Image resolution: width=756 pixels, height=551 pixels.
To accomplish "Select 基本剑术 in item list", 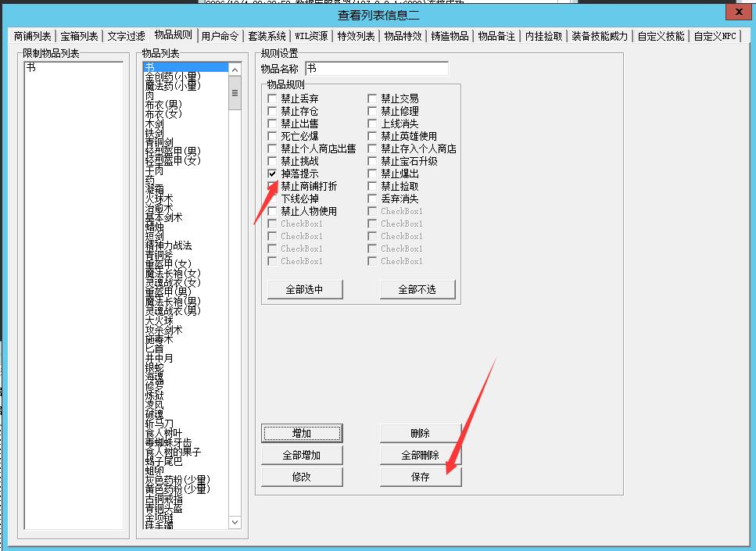I will [186, 217].
